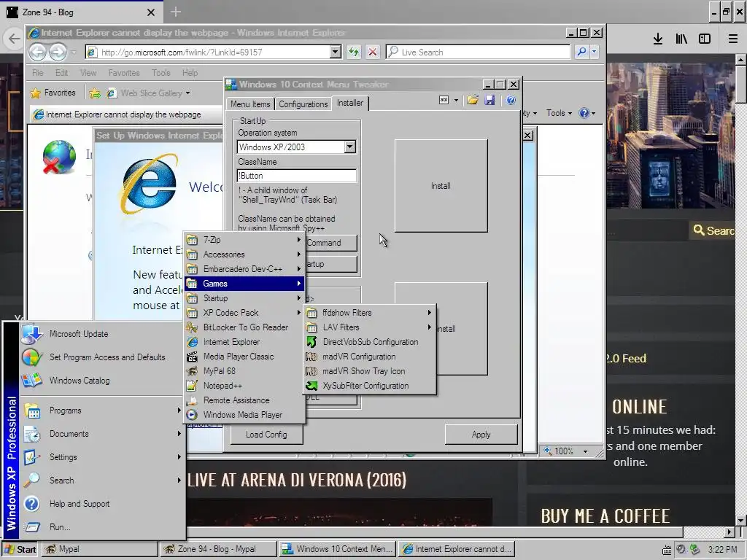This screenshot has width=747, height=560.
Task: Switch to Configurations tab
Action: 303,104
